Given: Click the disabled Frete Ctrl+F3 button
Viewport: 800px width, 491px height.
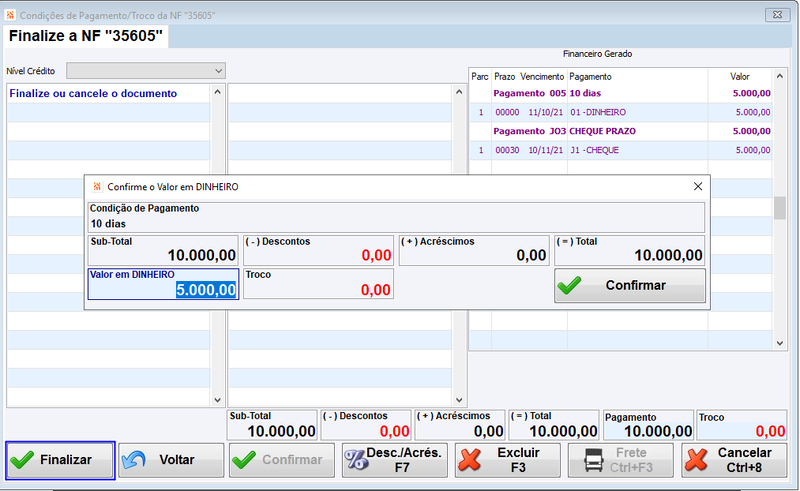Looking at the screenshot, I should click(x=620, y=460).
